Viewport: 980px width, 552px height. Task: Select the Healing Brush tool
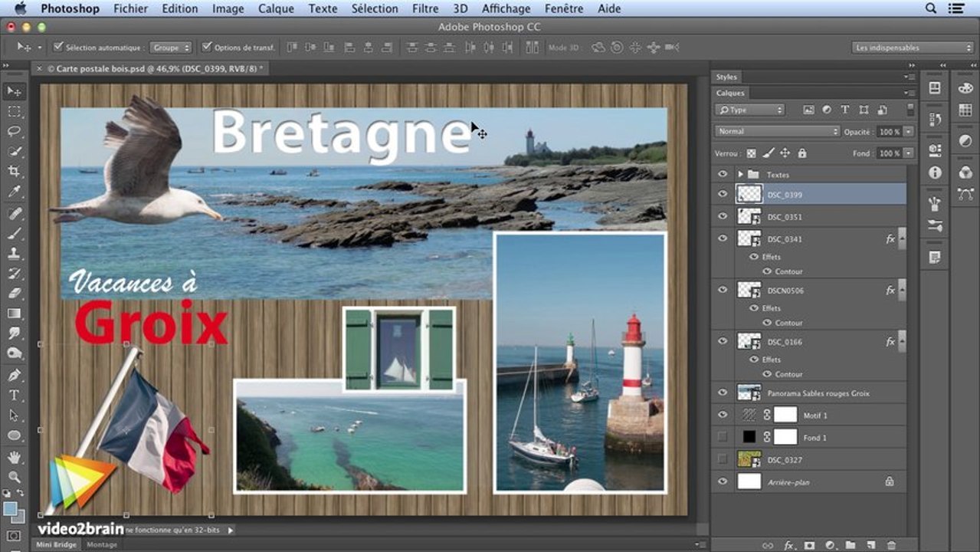pos(14,214)
